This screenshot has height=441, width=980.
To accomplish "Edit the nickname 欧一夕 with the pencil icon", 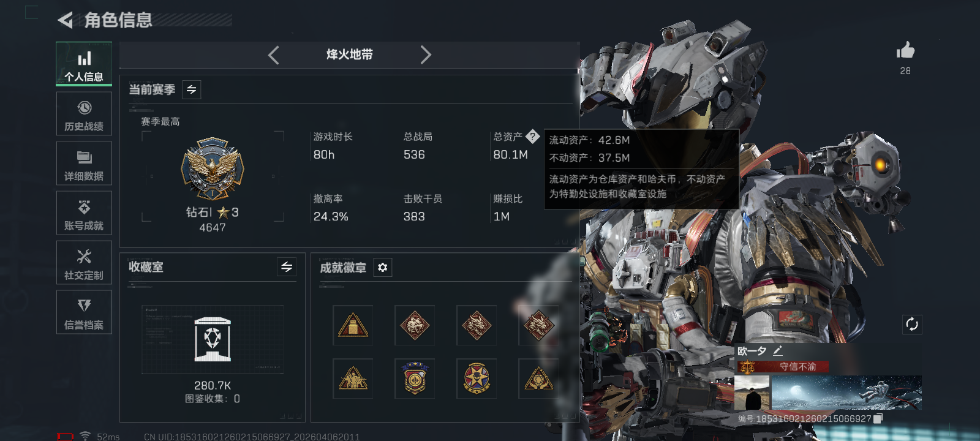I will point(778,351).
